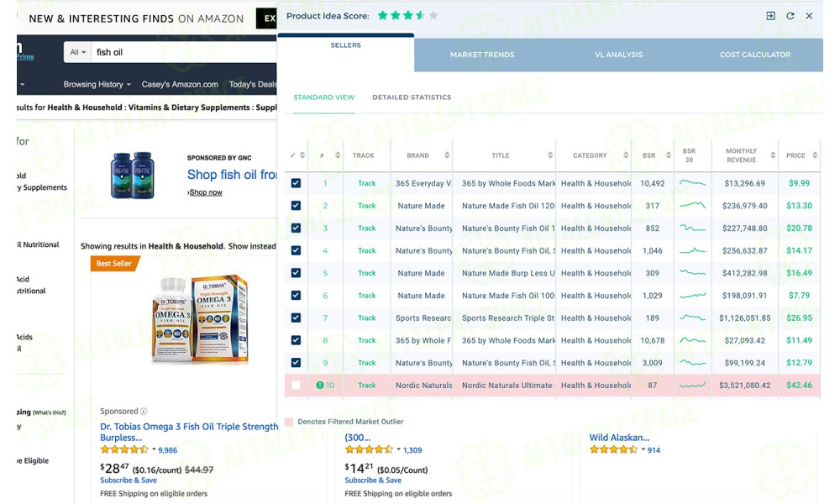840x504 pixels.
Task: Click the $42.46 price cell
Action: 800,385
